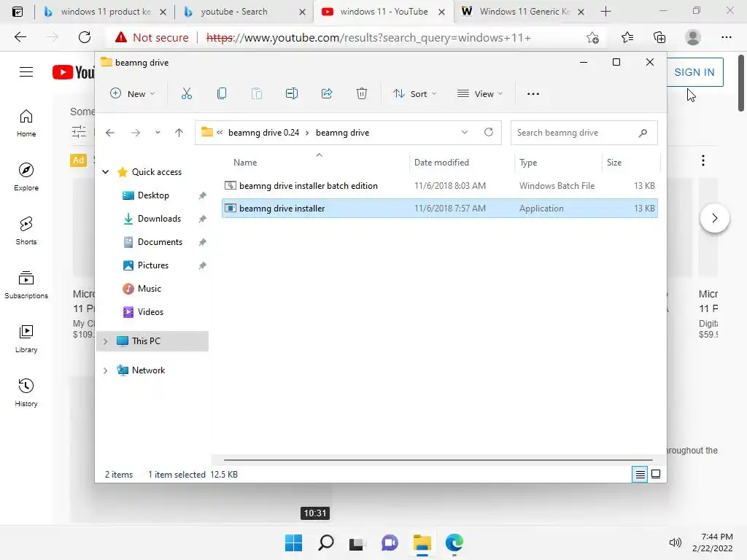Open the Sort dropdown in Explorer

414,94
